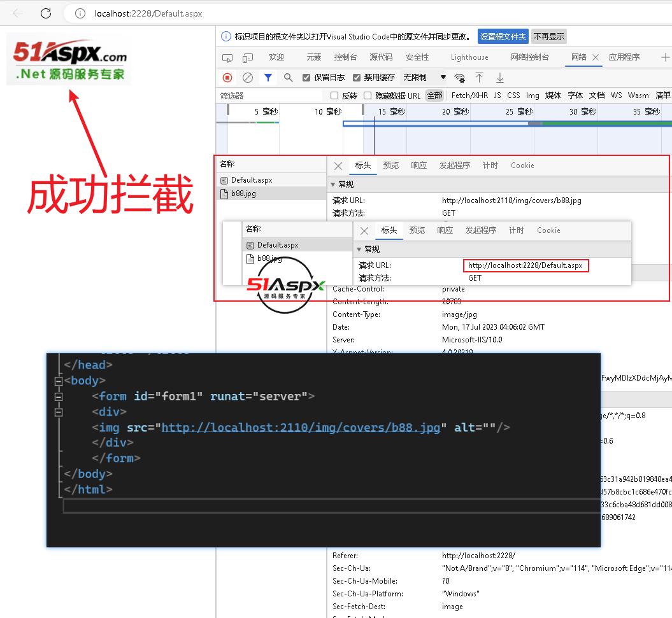Dismiss banner with 不再显示 button

549,36
